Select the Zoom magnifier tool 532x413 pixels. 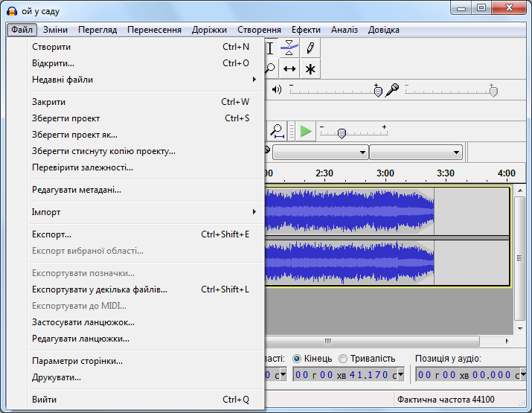(270, 69)
